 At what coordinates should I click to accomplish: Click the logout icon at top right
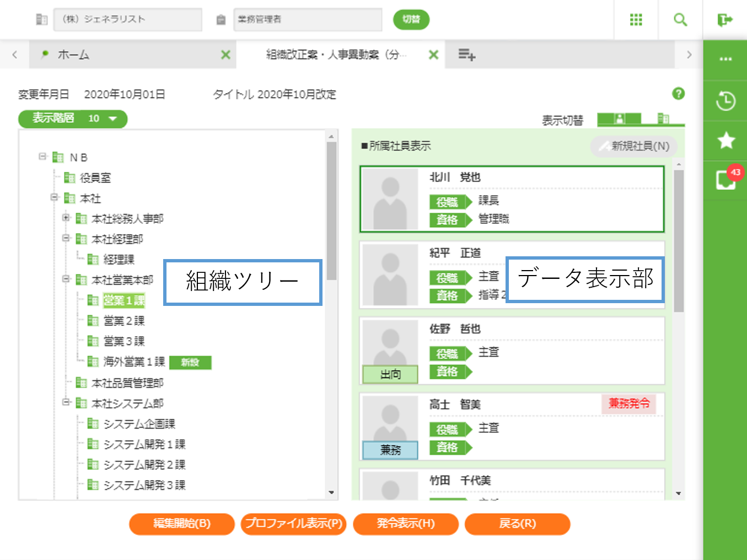tap(724, 20)
